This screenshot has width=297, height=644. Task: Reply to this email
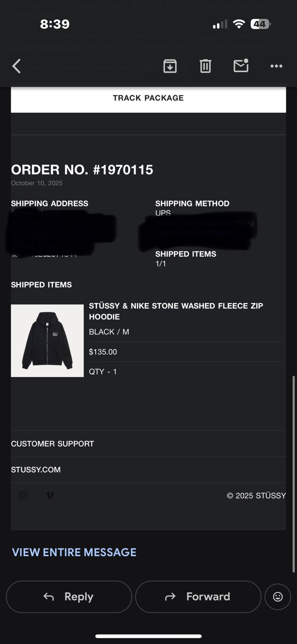coord(69,597)
